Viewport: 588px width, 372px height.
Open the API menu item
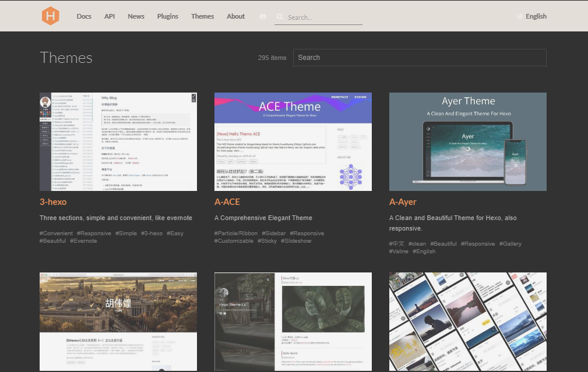pyautogui.click(x=110, y=16)
